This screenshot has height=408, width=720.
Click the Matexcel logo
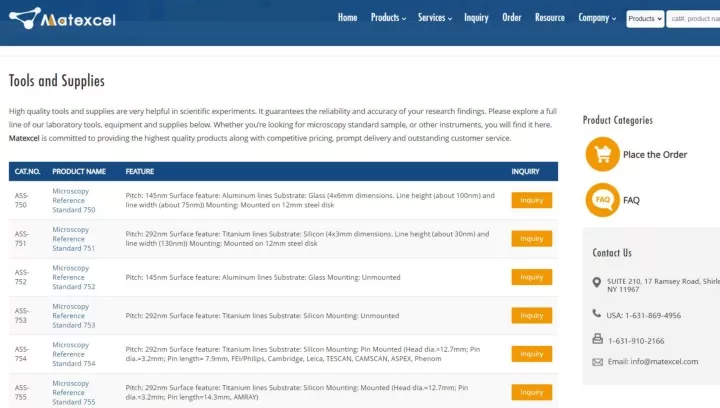point(62,18)
